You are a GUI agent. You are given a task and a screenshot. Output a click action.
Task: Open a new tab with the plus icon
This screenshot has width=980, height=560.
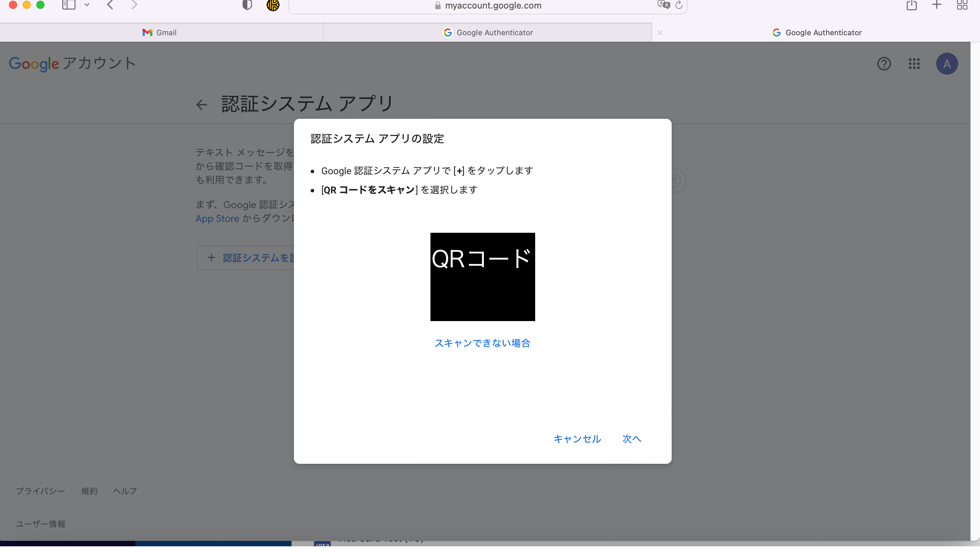[937, 5]
